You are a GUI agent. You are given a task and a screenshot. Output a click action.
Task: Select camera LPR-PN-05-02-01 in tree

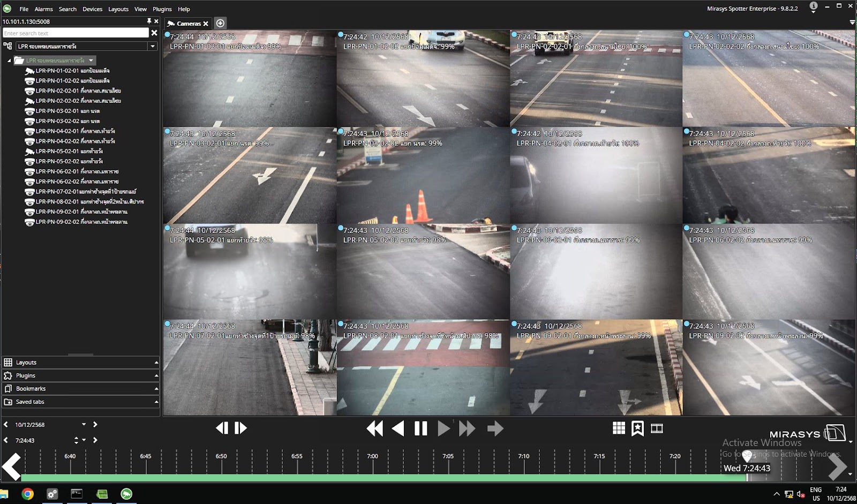(64, 152)
